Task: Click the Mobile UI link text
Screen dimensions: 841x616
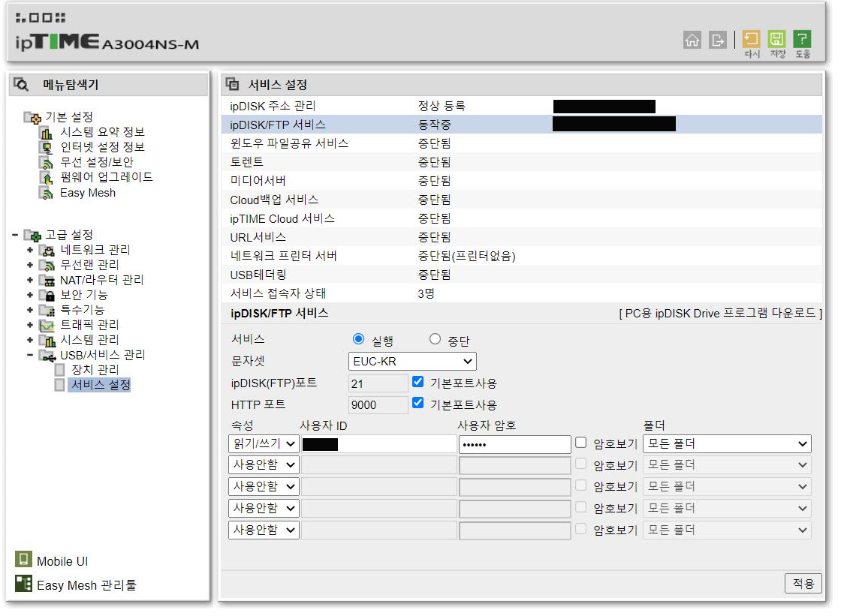Action: 62,561
